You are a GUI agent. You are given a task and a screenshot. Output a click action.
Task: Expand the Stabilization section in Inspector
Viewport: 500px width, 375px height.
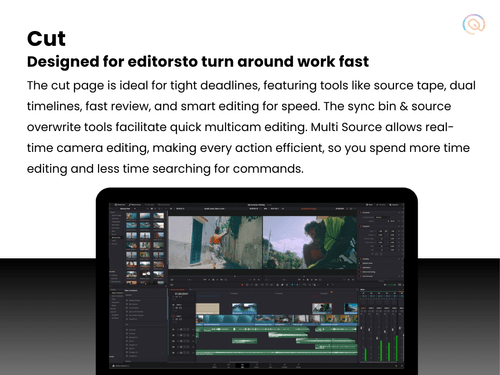367,267
